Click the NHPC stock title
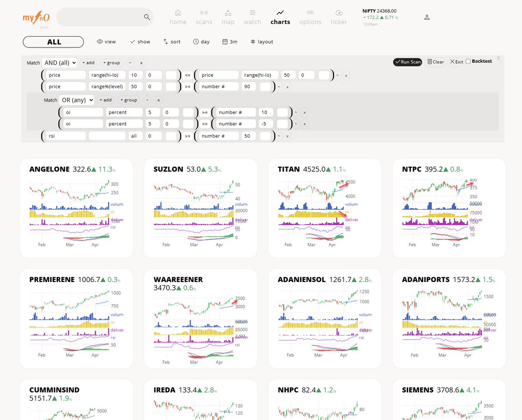Image resolution: width=522 pixels, height=420 pixels. click(x=288, y=390)
